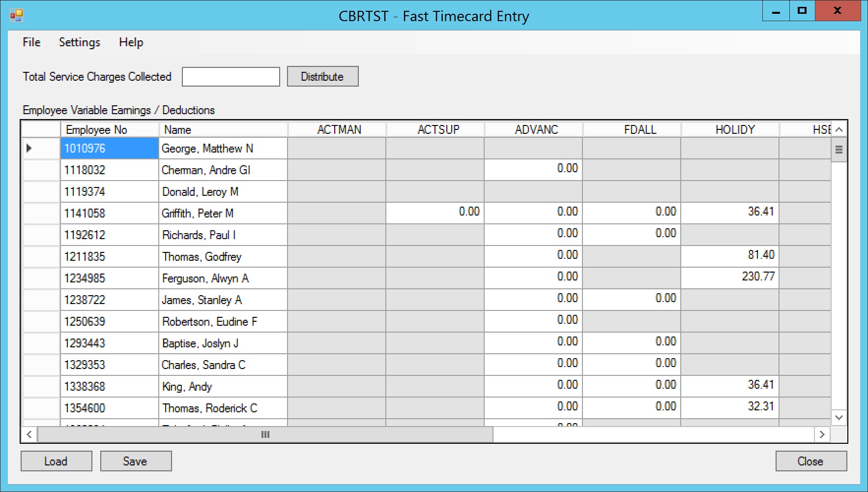
Task: Select employee number 1211835 cell
Action: (110, 256)
